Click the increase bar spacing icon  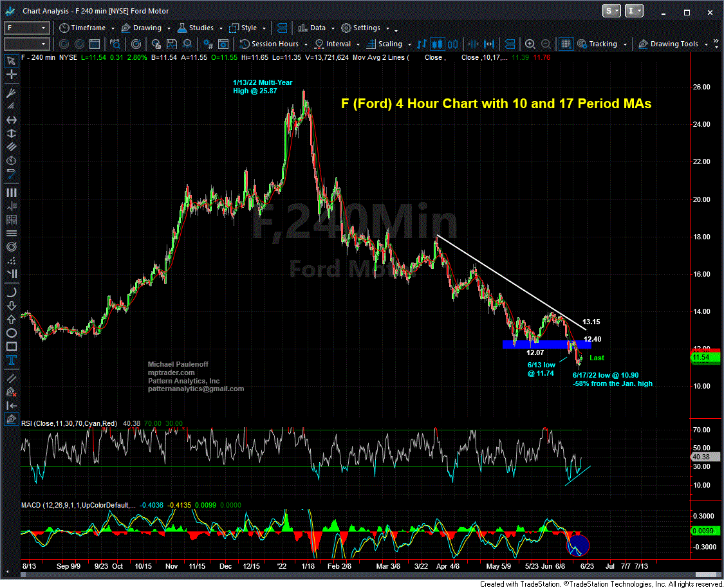click(489, 44)
